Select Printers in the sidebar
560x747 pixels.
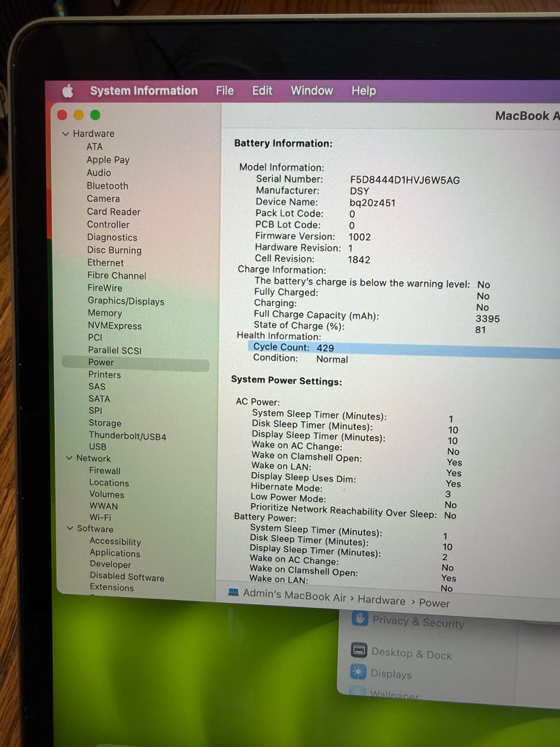(104, 375)
